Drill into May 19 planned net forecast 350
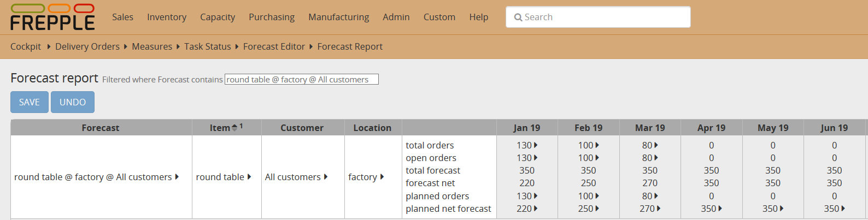Screen dimensions: 868x220 [x=782, y=209]
